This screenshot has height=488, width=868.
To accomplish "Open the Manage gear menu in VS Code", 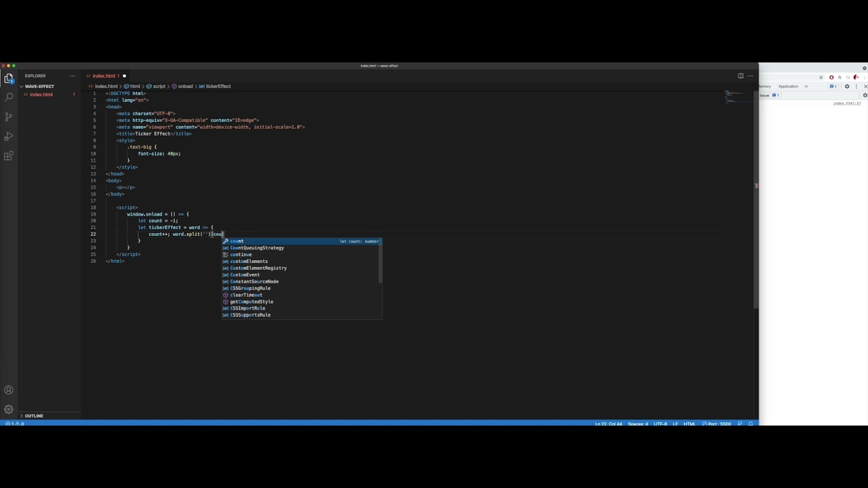I will pyautogui.click(x=9, y=409).
